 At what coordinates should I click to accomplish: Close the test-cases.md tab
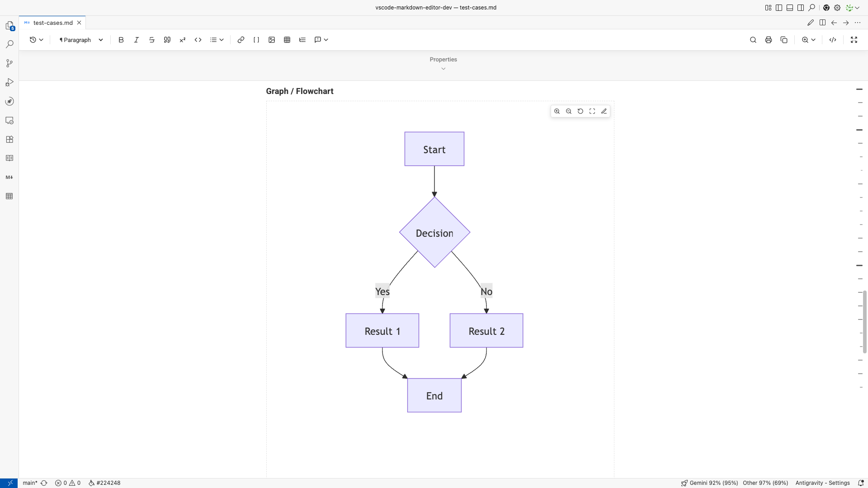pyautogui.click(x=79, y=23)
